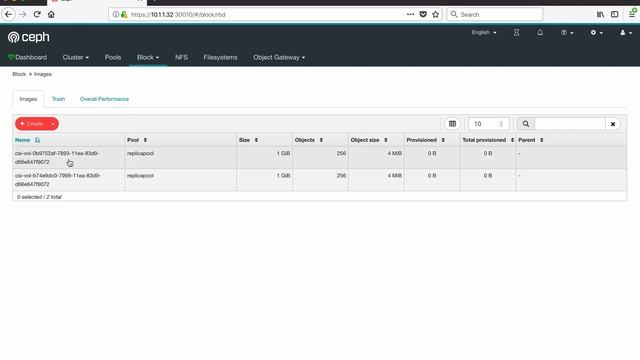640x360 pixels.
Task: Click Images in the breadcrumb
Action: [x=42, y=74]
